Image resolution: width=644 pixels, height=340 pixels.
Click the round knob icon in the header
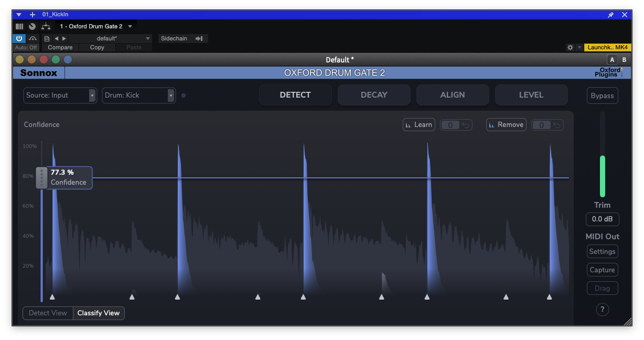(33, 26)
